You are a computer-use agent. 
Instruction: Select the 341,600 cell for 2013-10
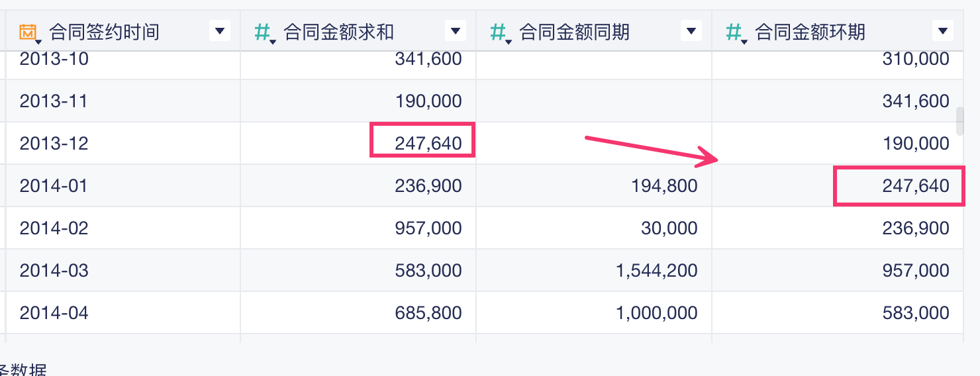point(428,60)
